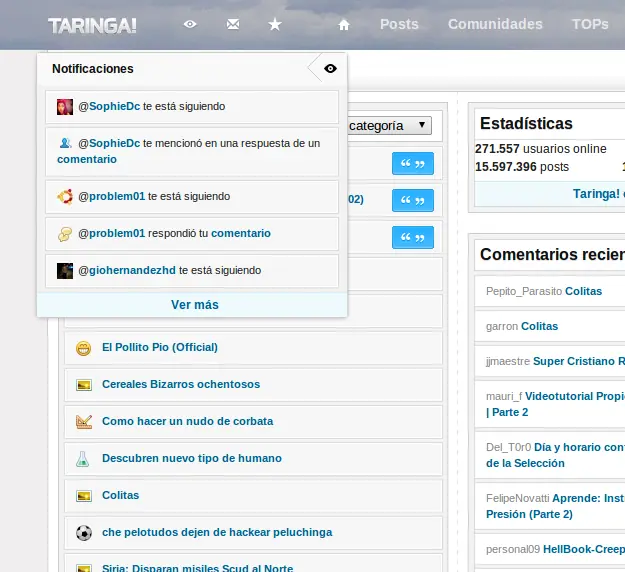
Task: Open post 'Cereales Bizarros ochentosos'
Action: pos(181,385)
